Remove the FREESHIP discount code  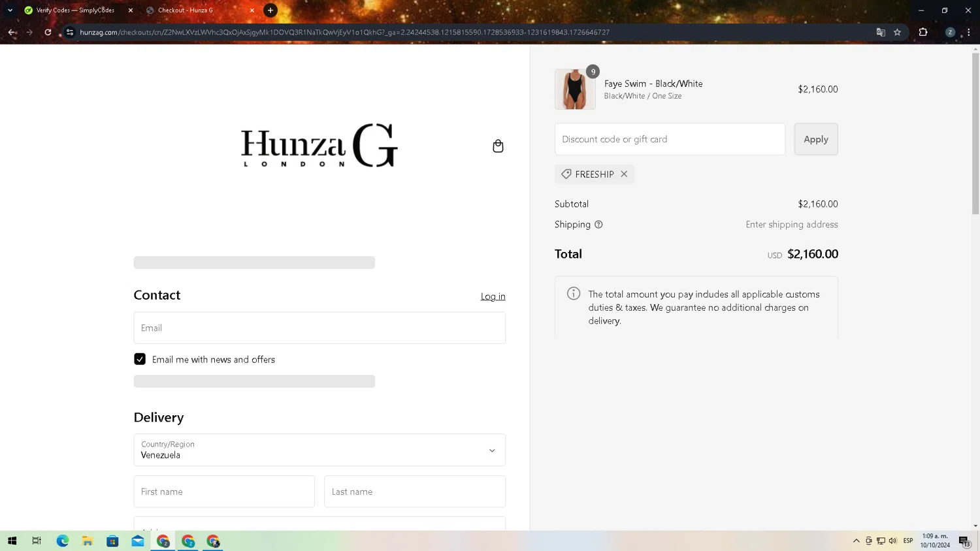coord(624,174)
